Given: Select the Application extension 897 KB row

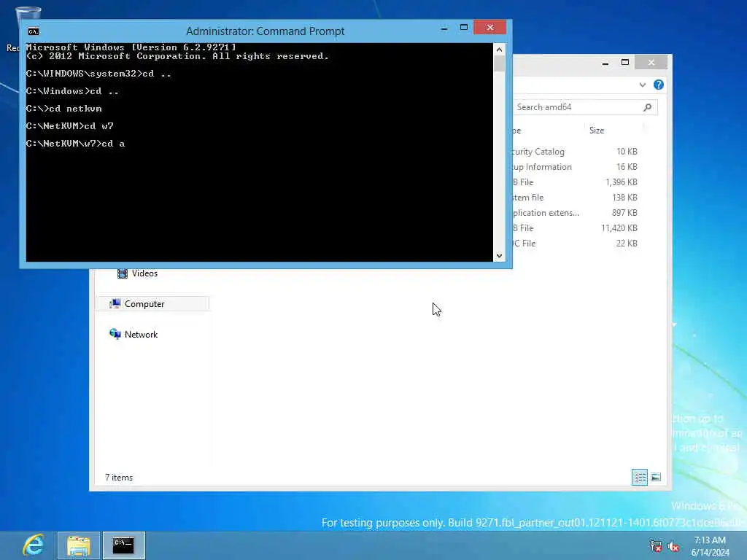Looking at the screenshot, I should (576, 212).
